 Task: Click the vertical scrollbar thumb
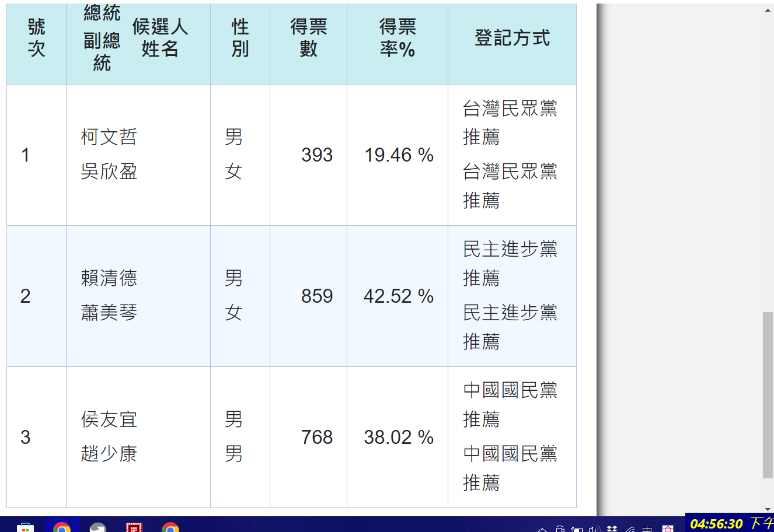[x=768, y=395]
